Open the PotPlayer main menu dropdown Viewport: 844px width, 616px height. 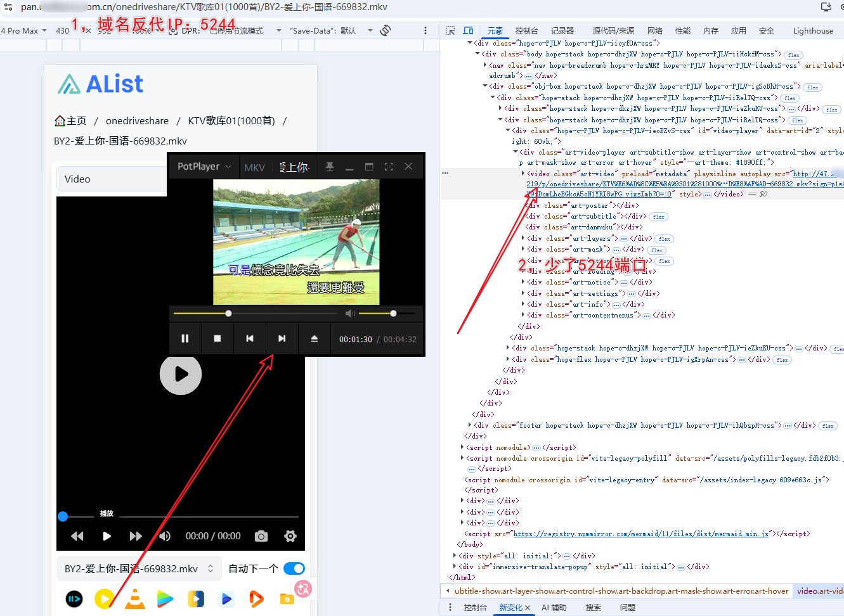[204, 167]
